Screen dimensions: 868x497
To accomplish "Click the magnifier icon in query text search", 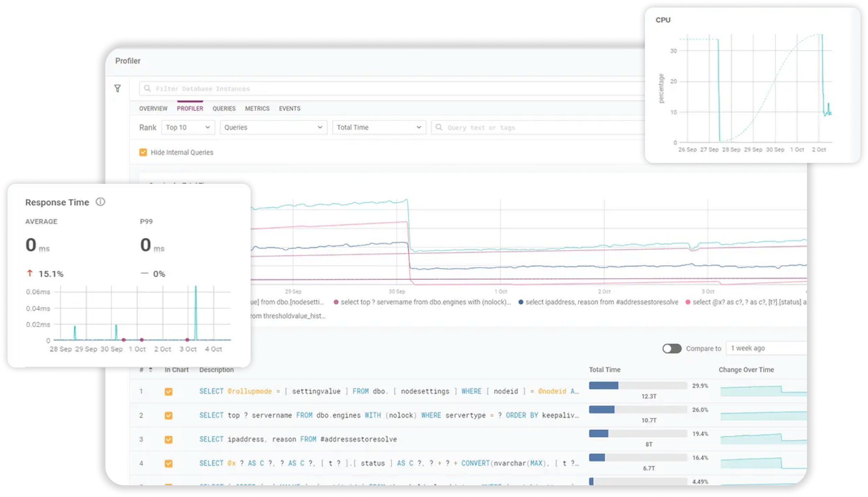I will [439, 127].
